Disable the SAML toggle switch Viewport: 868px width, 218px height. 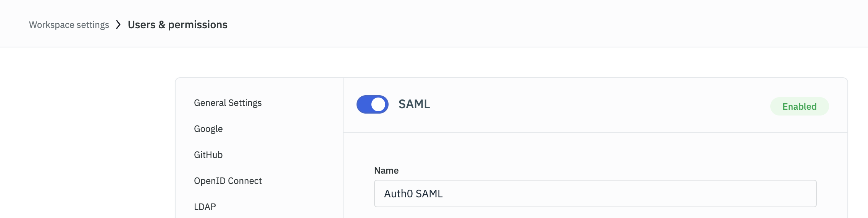(372, 104)
